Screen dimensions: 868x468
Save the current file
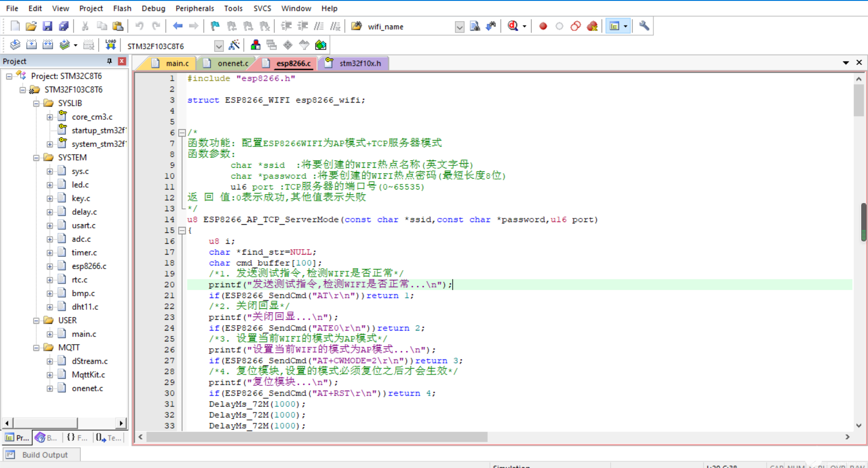47,26
